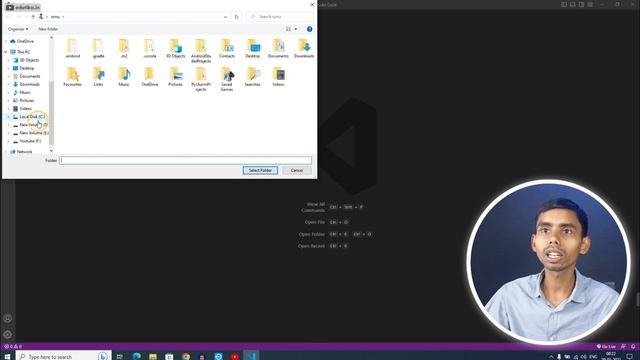Expand the Local Disk (C:) tree arrow
The width and height of the screenshot is (640, 360).
[9, 117]
